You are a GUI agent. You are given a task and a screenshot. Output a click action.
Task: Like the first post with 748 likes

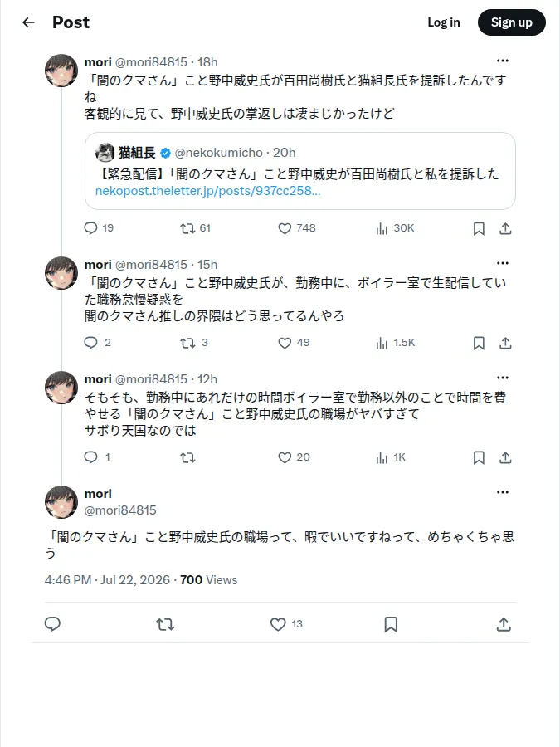coord(297,229)
